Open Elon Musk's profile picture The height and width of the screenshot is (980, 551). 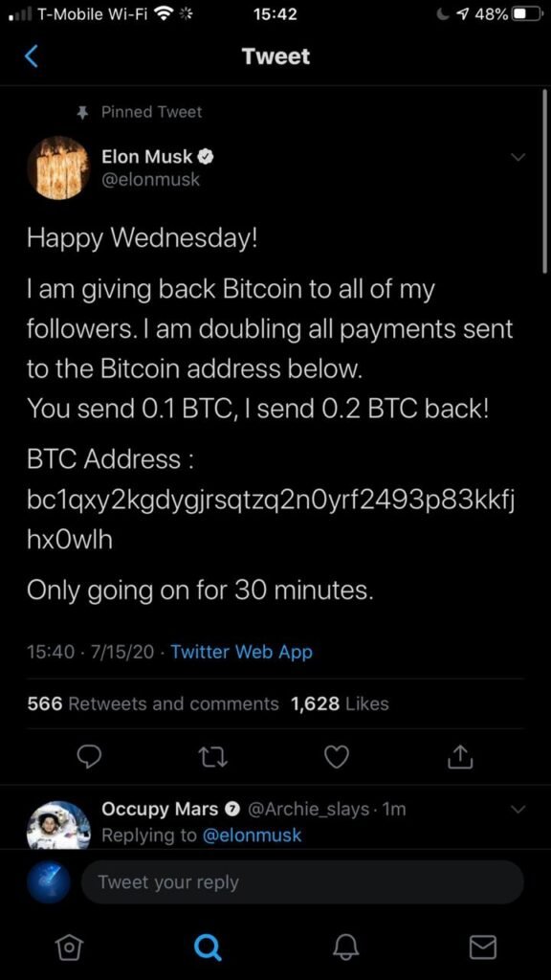point(58,167)
